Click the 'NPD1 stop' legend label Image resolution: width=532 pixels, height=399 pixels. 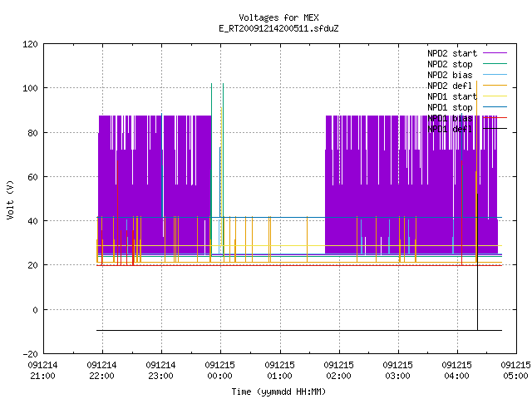tap(450, 107)
